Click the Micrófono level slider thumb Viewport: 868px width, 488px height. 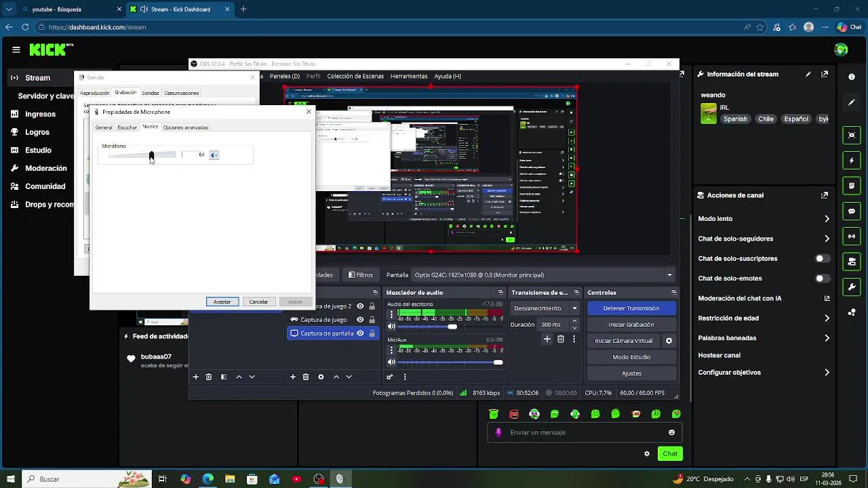pyautogui.click(x=151, y=155)
